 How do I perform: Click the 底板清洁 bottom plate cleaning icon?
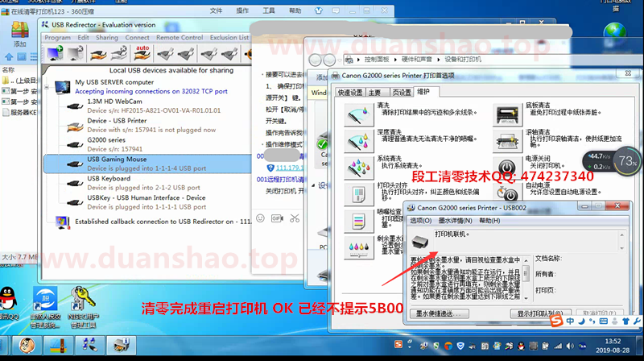coord(507,115)
